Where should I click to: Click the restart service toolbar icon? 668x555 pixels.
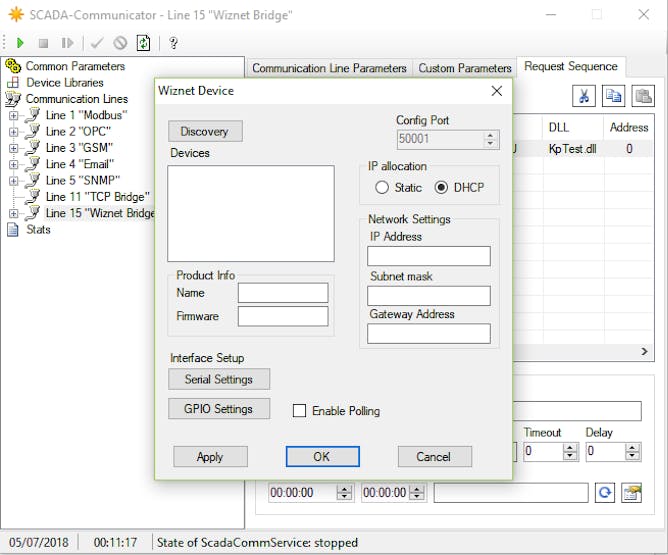click(x=67, y=43)
